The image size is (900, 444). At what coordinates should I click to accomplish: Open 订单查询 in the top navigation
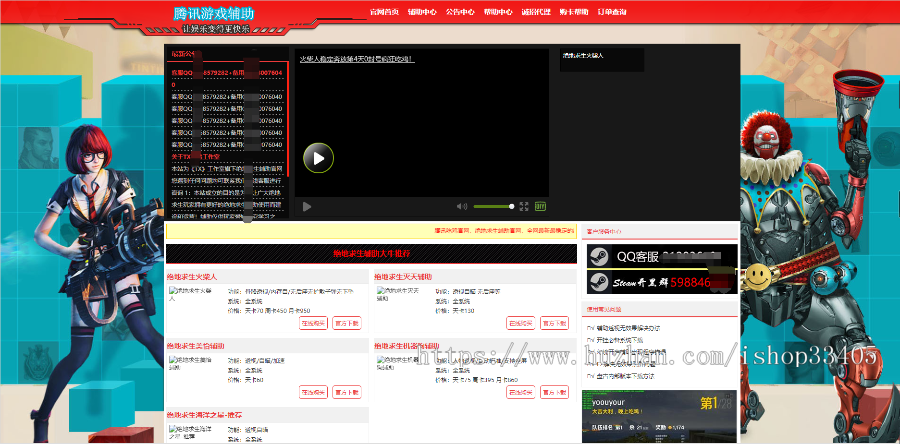pos(612,11)
